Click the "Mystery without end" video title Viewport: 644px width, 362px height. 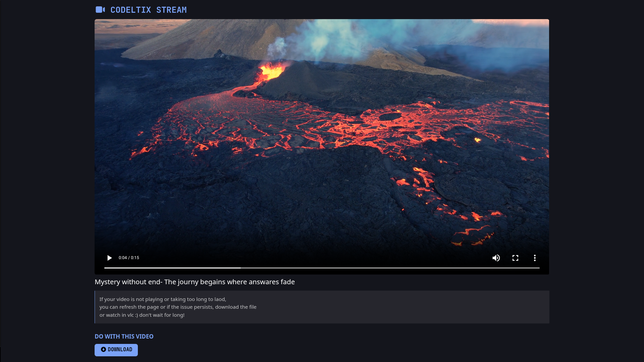(195, 282)
